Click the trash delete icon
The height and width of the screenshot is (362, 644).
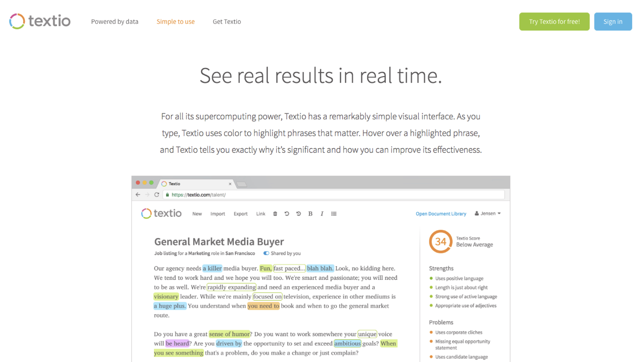pyautogui.click(x=275, y=214)
